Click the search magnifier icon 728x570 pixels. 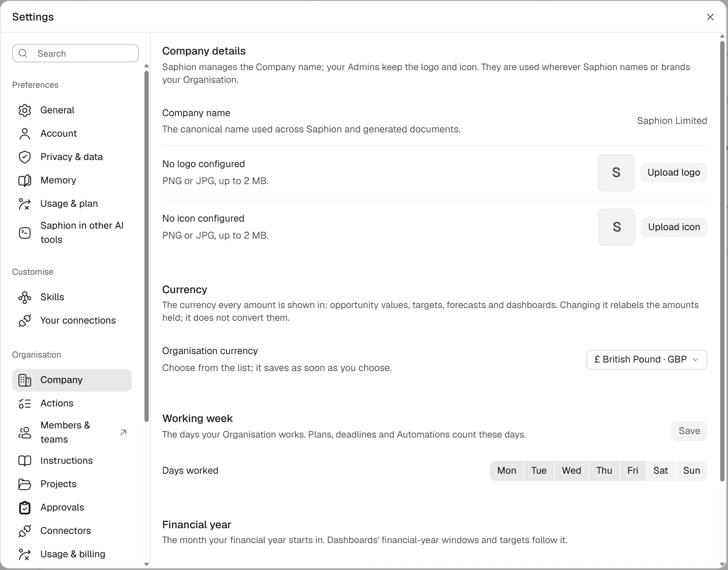coord(23,53)
